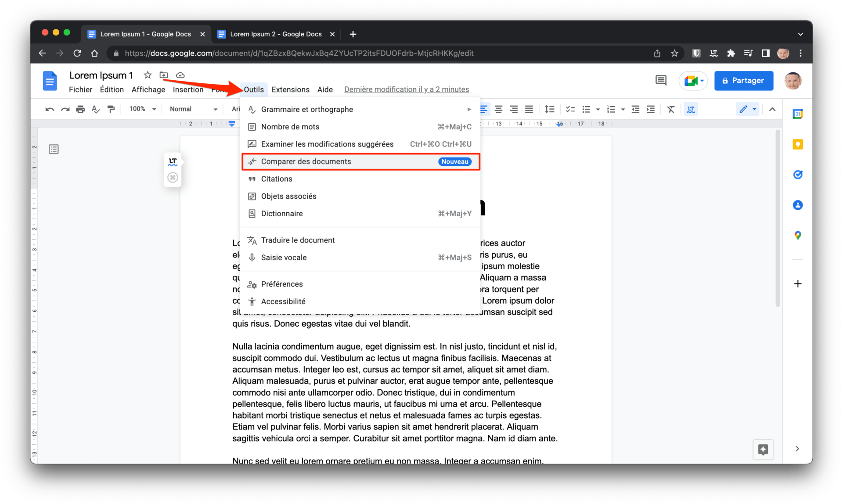The width and height of the screenshot is (843, 504).
Task: Select the Paint format tool
Action: (x=111, y=109)
